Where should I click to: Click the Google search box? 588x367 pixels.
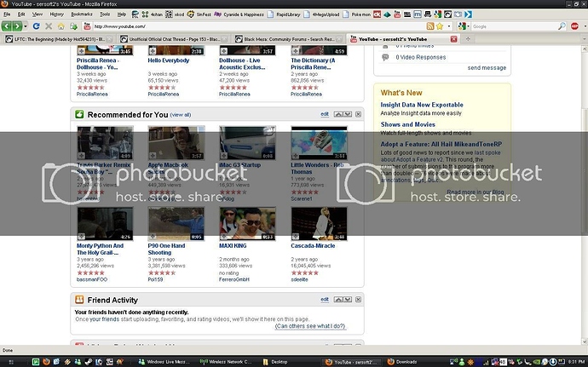(x=515, y=26)
